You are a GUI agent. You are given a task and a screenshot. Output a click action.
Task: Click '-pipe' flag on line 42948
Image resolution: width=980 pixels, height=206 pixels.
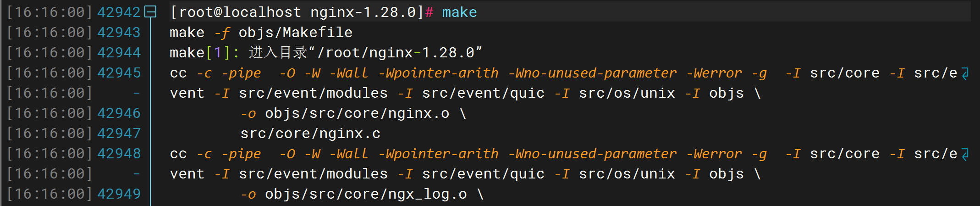pyautogui.click(x=241, y=154)
